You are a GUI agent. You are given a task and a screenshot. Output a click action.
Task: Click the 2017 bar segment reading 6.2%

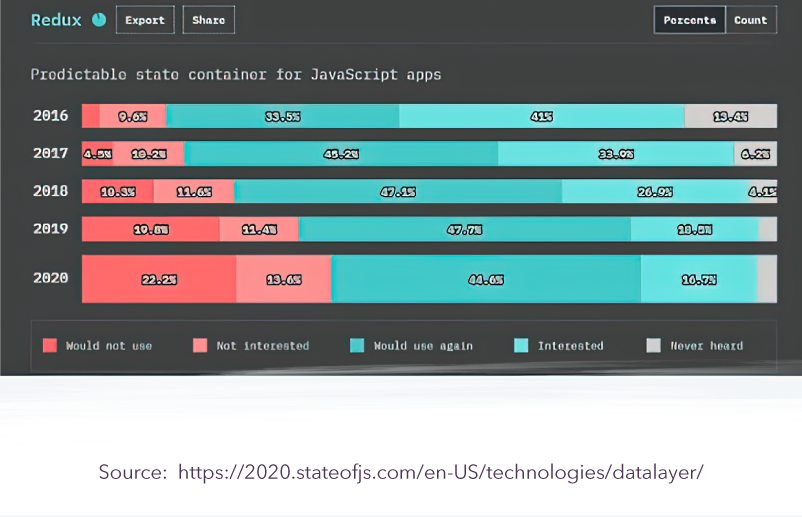[755, 153]
